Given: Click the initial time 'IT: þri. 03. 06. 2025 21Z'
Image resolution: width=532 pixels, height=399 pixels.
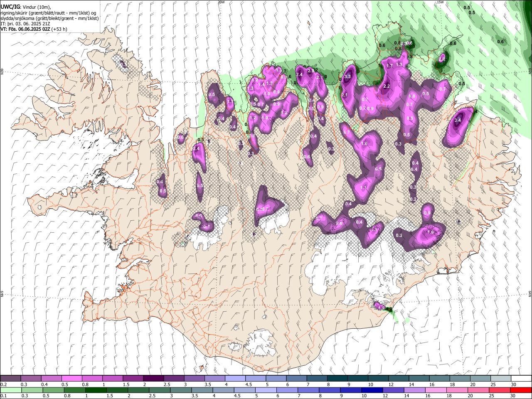Looking at the screenshot, I should tap(26, 24).
